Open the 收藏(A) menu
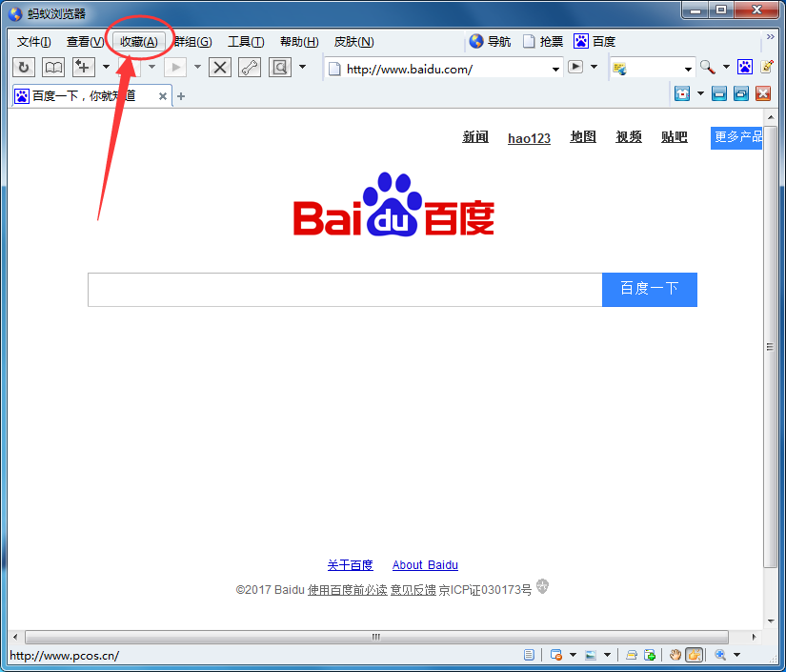Screen dimensions: 786x672 click(139, 42)
